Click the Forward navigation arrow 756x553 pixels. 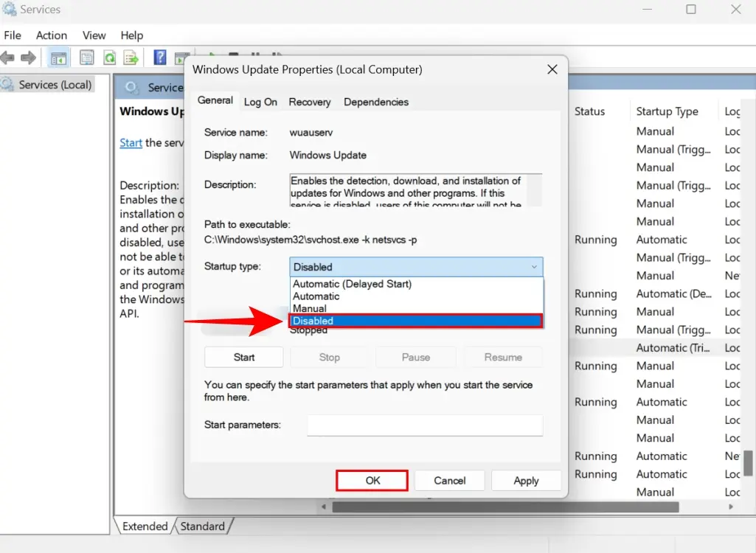coord(28,58)
